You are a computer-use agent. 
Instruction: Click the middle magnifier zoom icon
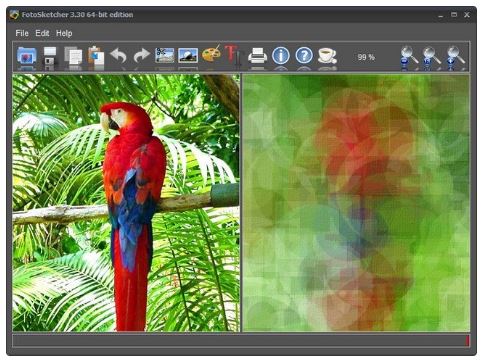point(431,57)
